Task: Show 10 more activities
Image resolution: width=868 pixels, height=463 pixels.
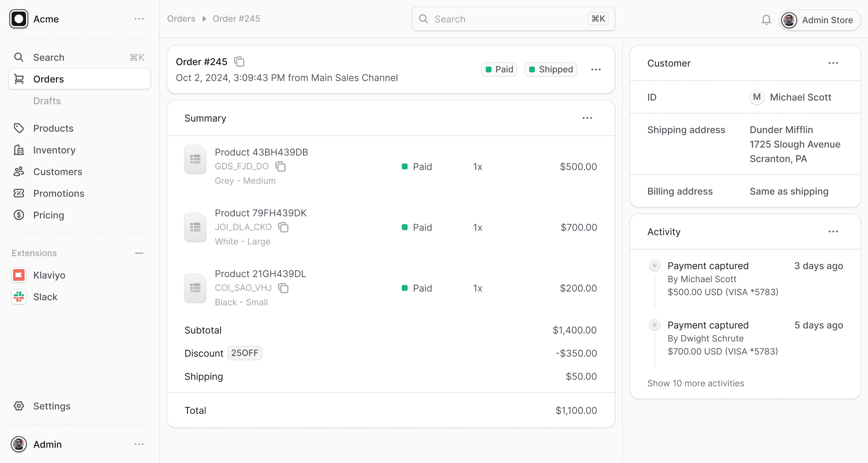Action: [x=696, y=383]
